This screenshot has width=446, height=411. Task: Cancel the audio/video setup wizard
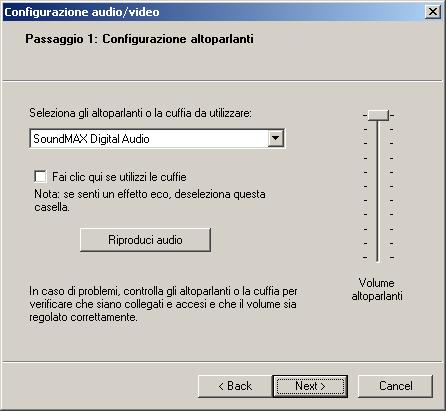point(395,386)
